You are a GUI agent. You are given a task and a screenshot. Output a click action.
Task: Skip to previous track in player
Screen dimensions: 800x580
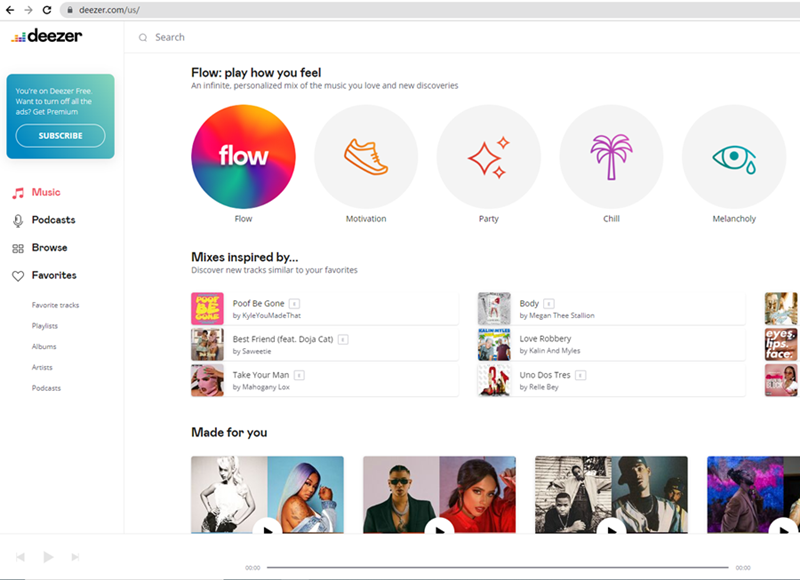[20, 557]
